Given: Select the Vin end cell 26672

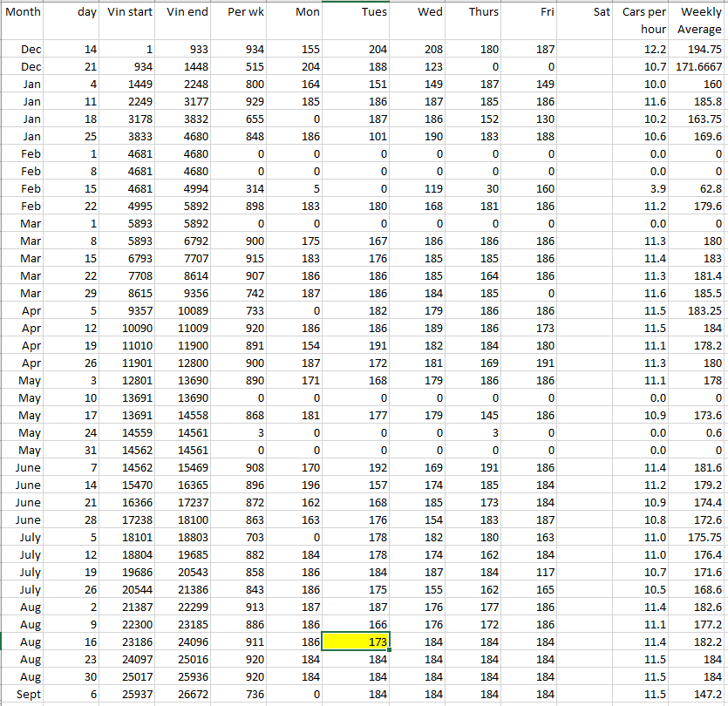Looking at the screenshot, I should click(187, 694).
